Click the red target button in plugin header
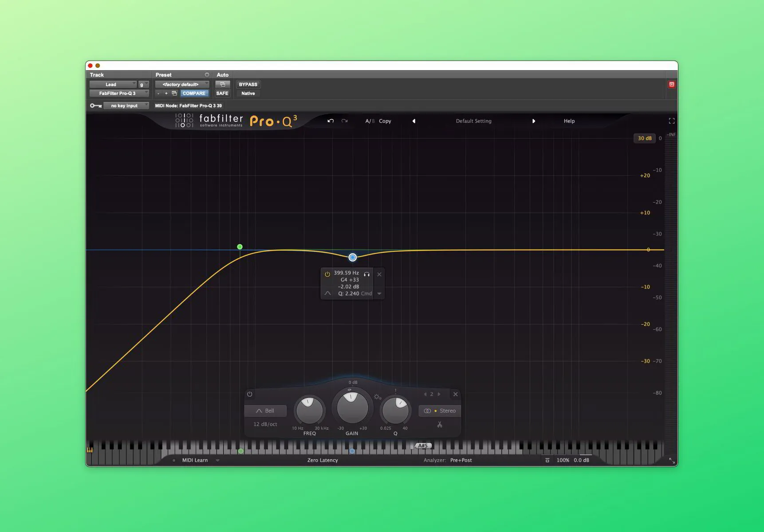764x532 pixels. point(672,84)
